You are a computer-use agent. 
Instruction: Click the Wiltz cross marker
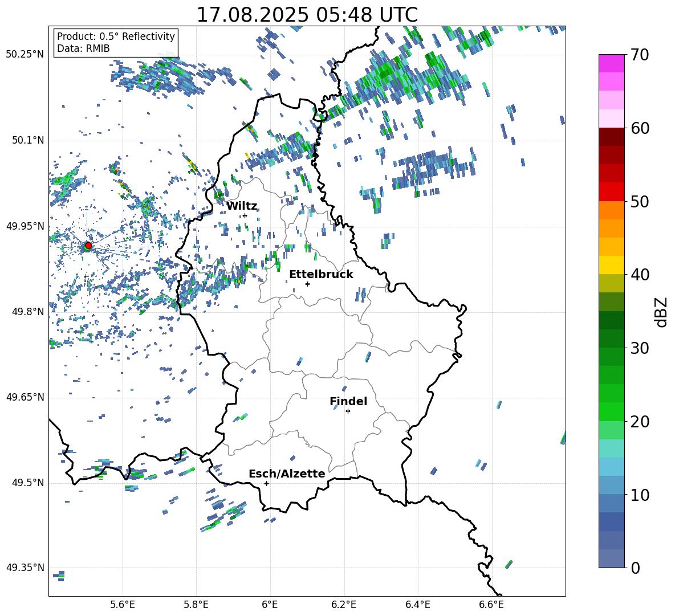coord(245,215)
